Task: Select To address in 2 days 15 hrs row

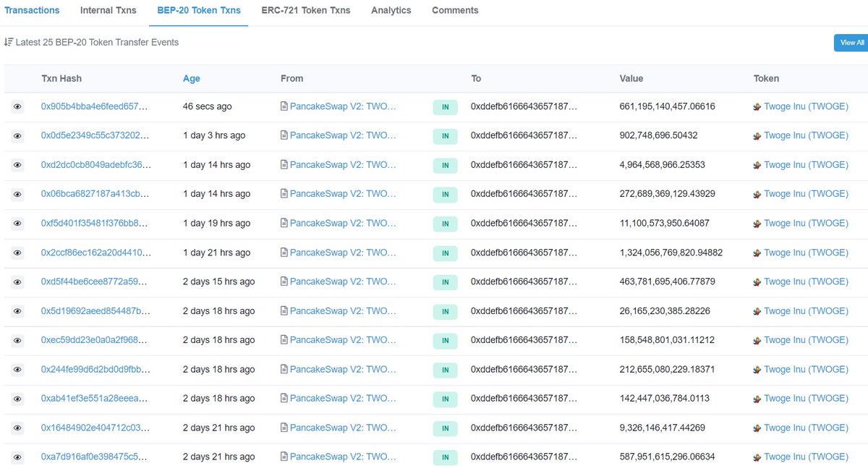Action: point(524,281)
